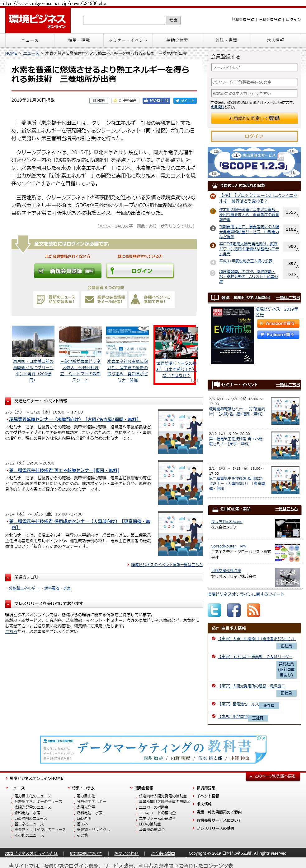Save article with 記事を保存 star button
This screenshot has height=868, width=306.
pos(125,100)
